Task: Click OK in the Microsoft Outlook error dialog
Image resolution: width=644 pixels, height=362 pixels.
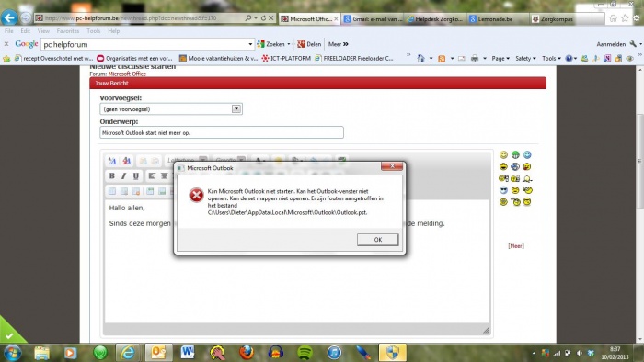Action: [x=377, y=240]
